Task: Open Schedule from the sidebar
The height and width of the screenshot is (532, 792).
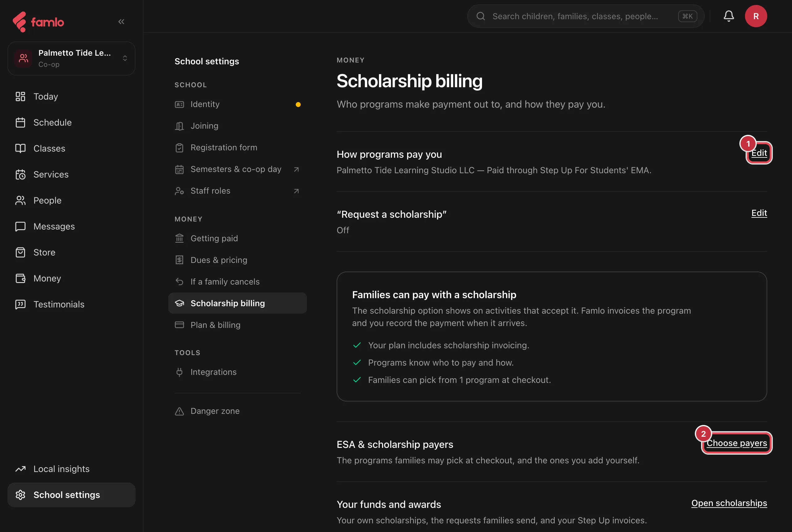Action: click(x=71, y=122)
